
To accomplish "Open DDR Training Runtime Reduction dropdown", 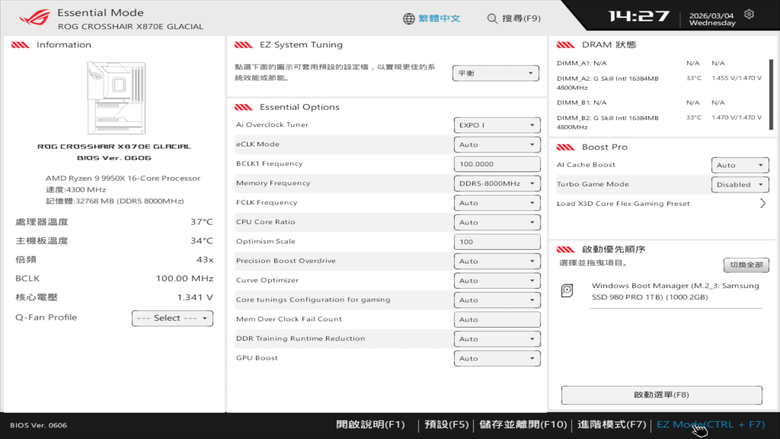I will pyautogui.click(x=497, y=339).
